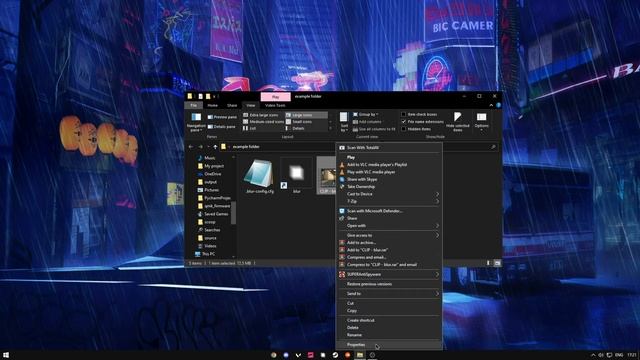Choose Properties in context menu
Screen dimensions: 640x360
pyautogui.click(x=389, y=345)
